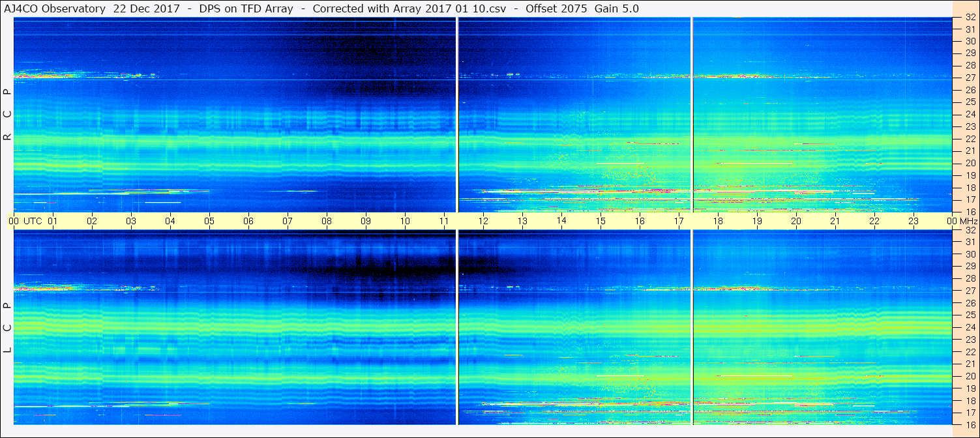Click the 16 MHz label of RCP panel
The width and height of the screenshot is (980, 438).
click(970, 212)
